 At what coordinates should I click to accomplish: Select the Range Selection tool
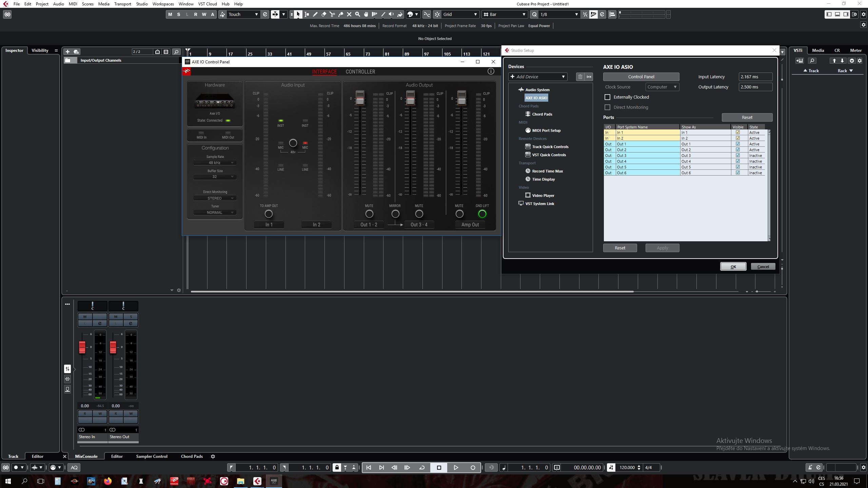(x=307, y=14)
